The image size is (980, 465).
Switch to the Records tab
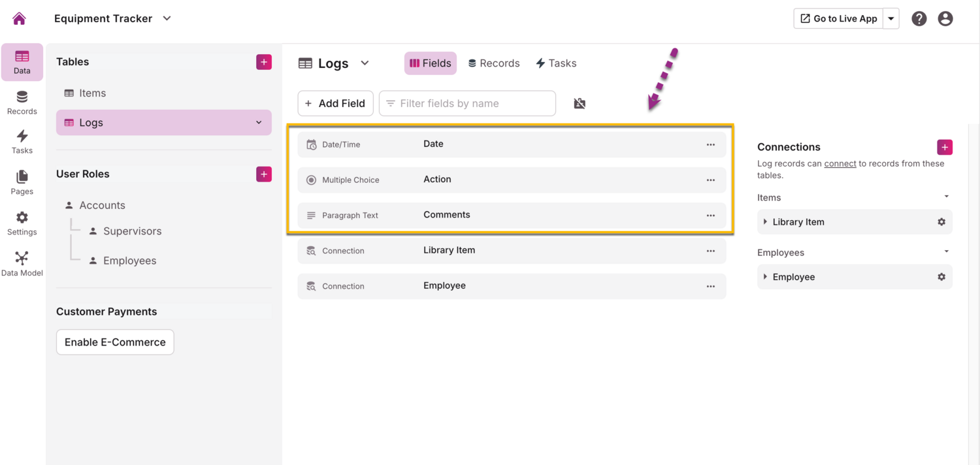click(x=494, y=63)
